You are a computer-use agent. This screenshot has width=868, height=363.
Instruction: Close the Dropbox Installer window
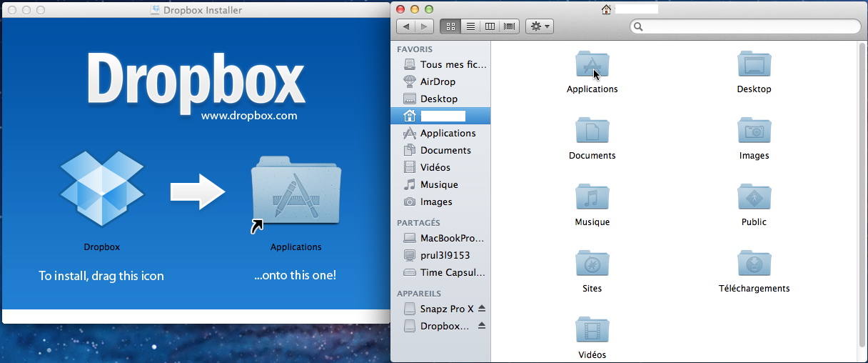tap(11, 10)
